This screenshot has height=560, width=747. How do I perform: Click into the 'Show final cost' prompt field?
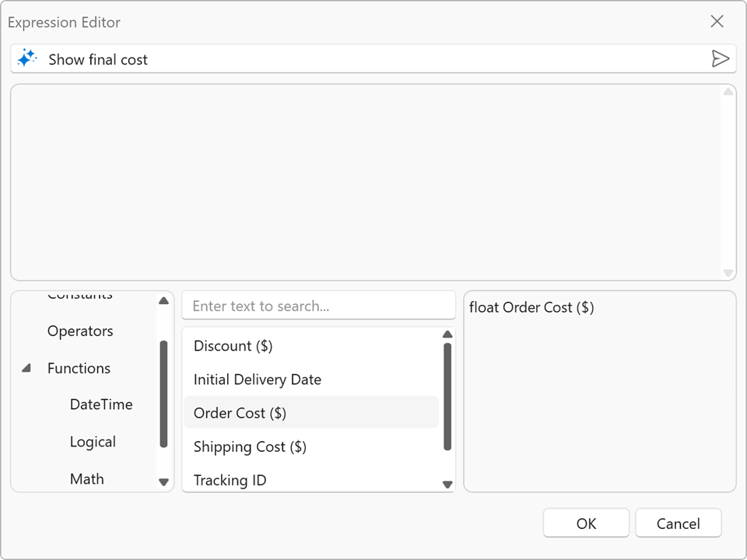pos(372,59)
